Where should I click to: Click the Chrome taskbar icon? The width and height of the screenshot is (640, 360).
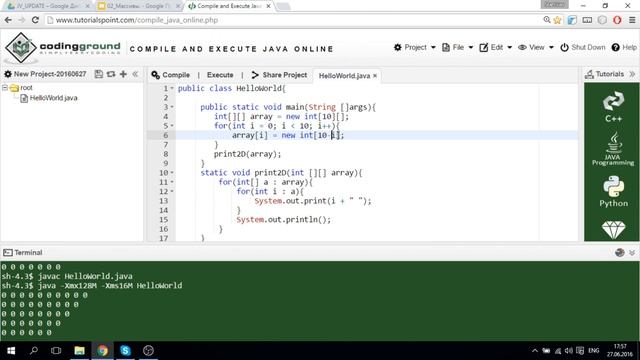point(102,351)
